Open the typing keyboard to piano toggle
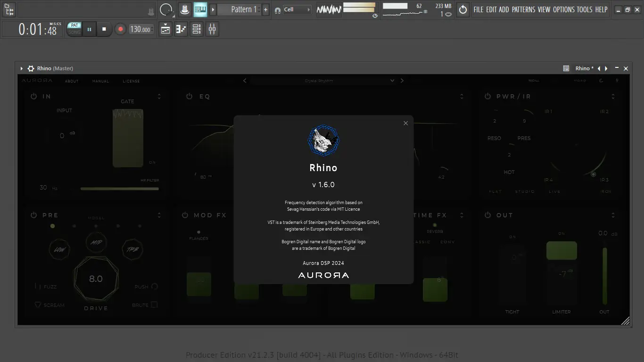The width and height of the screenshot is (644, 362). [x=200, y=9]
